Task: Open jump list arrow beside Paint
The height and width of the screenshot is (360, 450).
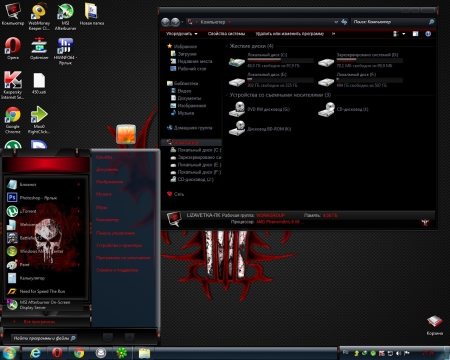Action: [x=79, y=265]
